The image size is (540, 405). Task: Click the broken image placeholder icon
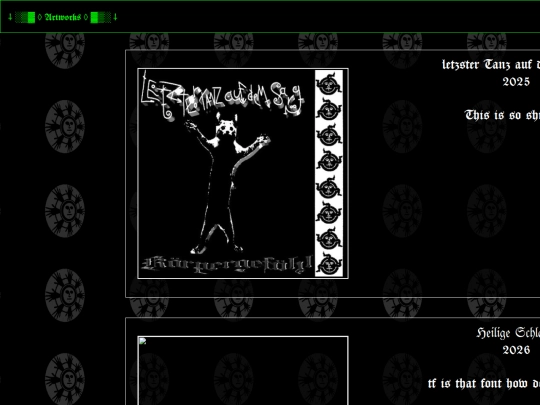pos(143,341)
